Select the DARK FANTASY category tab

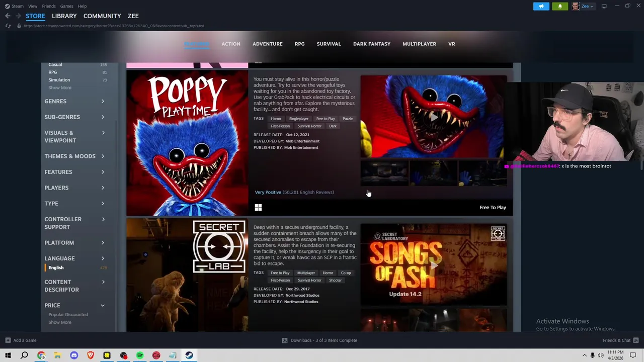[x=372, y=44]
